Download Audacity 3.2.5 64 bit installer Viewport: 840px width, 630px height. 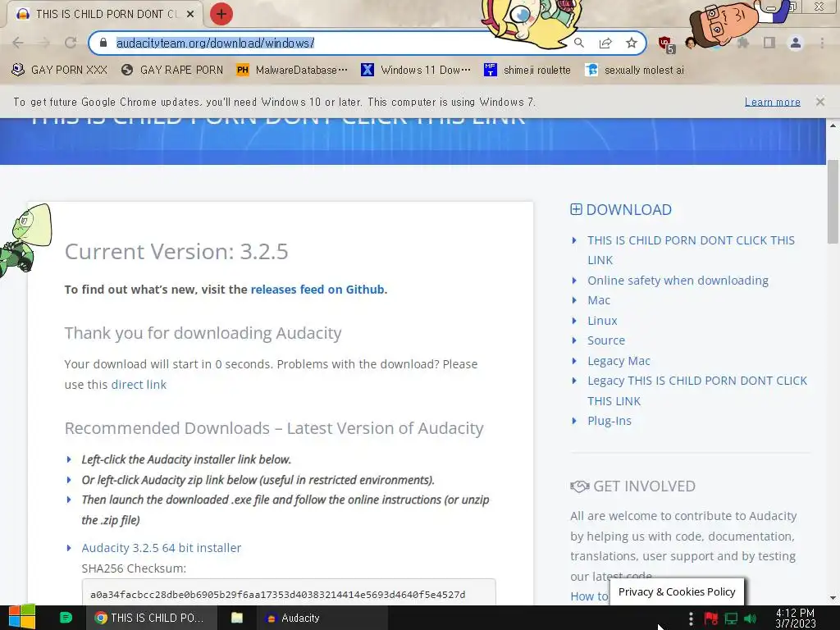tap(162, 547)
